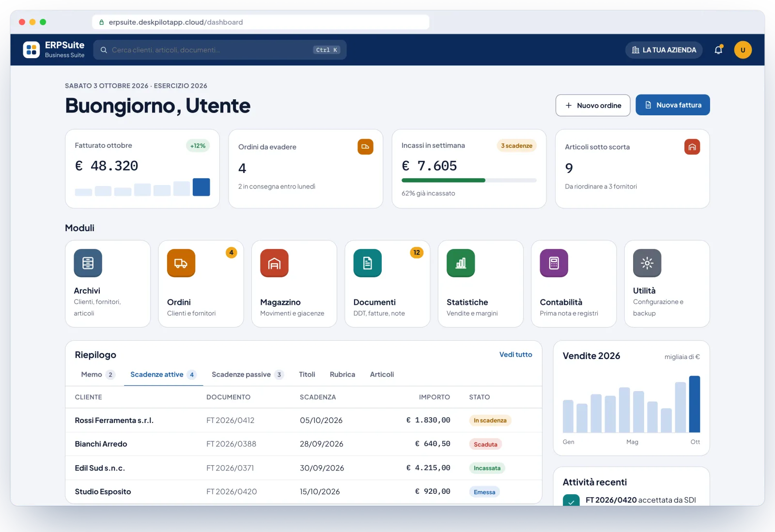The width and height of the screenshot is (775, 532).
Task: Open the Titoli tab
Action: tap(307, 375)
